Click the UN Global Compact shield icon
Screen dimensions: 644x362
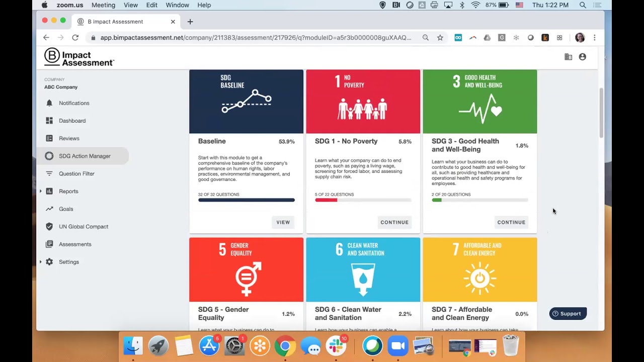click(49, 227)
